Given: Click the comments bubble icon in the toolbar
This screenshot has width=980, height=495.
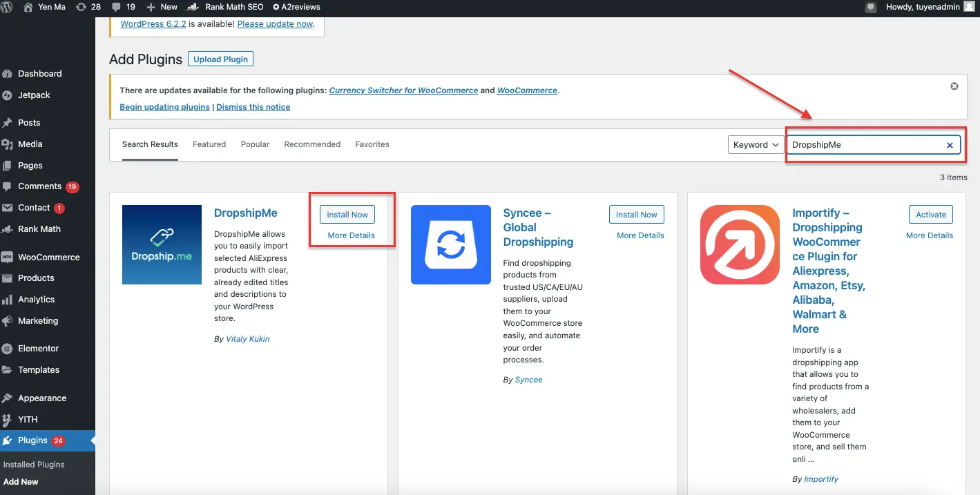Looking at the screenshot, I should pos(117,8).
